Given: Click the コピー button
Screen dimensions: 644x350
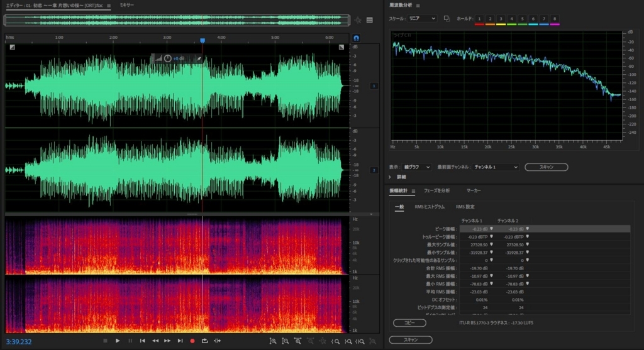Looking at the screenshot, I should (x=409, y=323).
